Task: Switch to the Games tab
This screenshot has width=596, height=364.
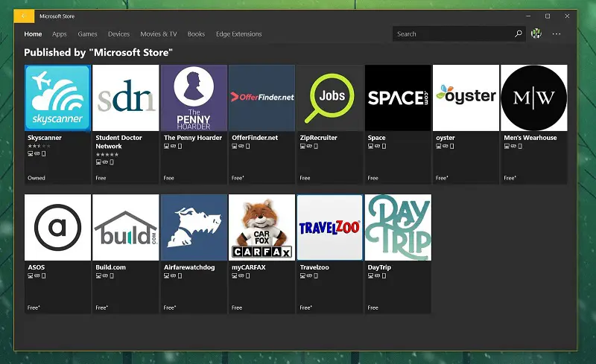Action: click(87, 33)
